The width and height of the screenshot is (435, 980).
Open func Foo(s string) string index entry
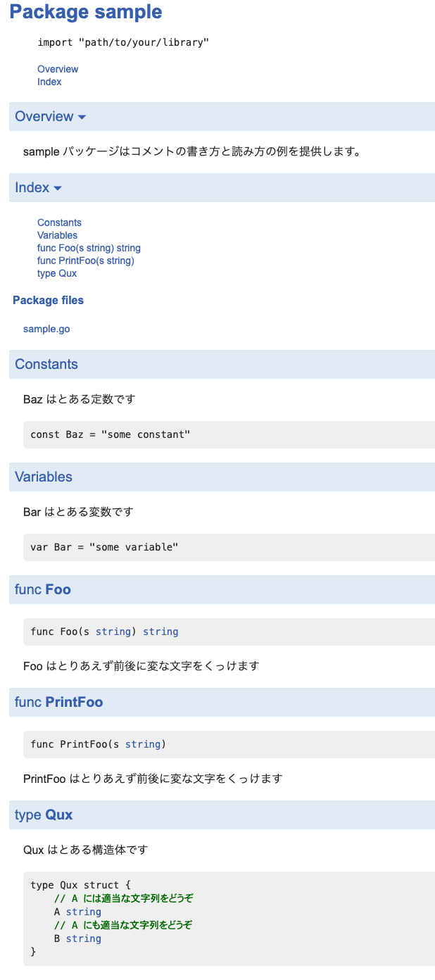[x=89, y=248]
